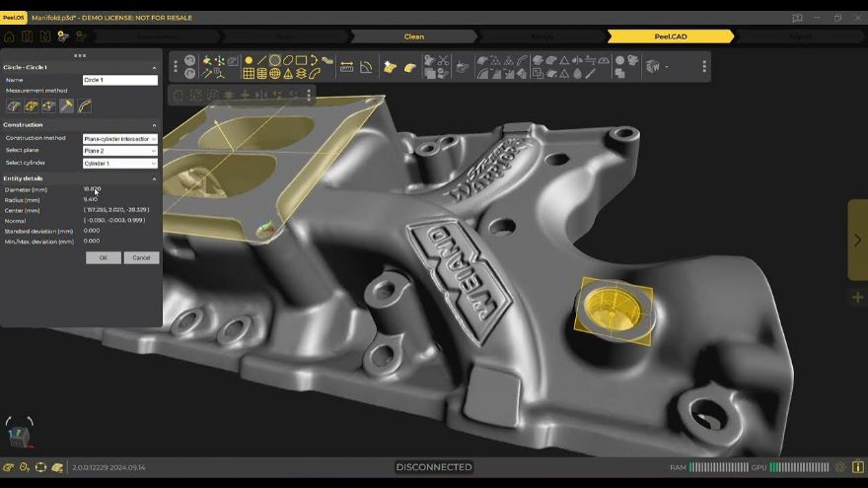
Task: Collapse the Entity details section
Action: click(x=154, y=178)
